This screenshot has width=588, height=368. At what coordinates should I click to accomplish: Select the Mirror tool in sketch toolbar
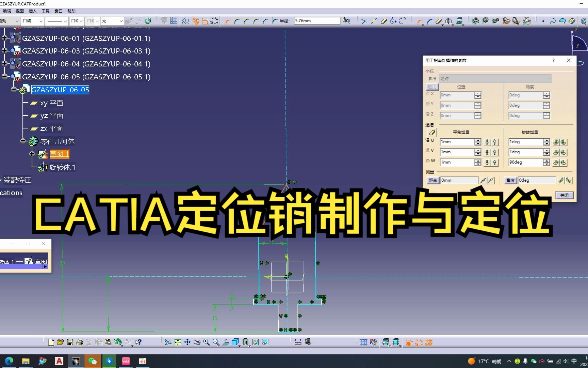click(449, 21)
